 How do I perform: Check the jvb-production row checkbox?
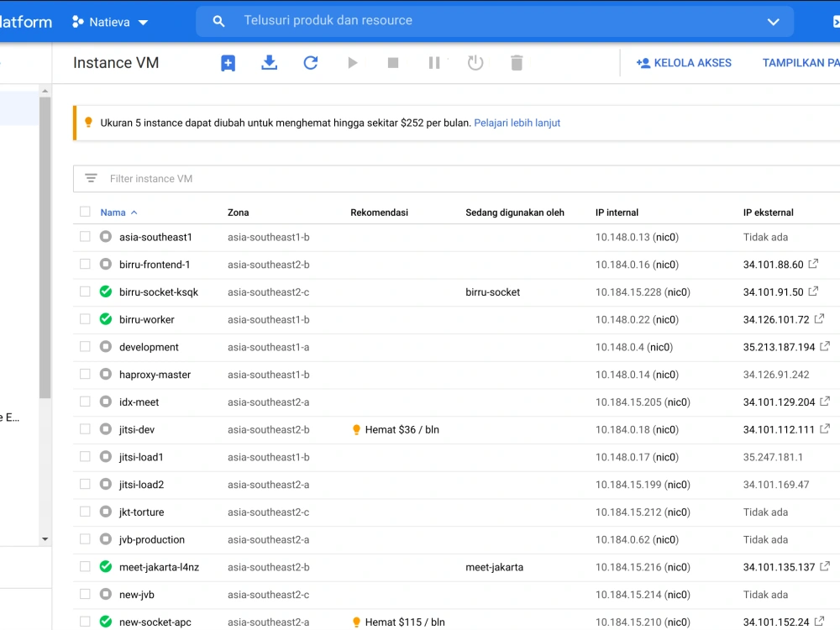tap(85, 539)
